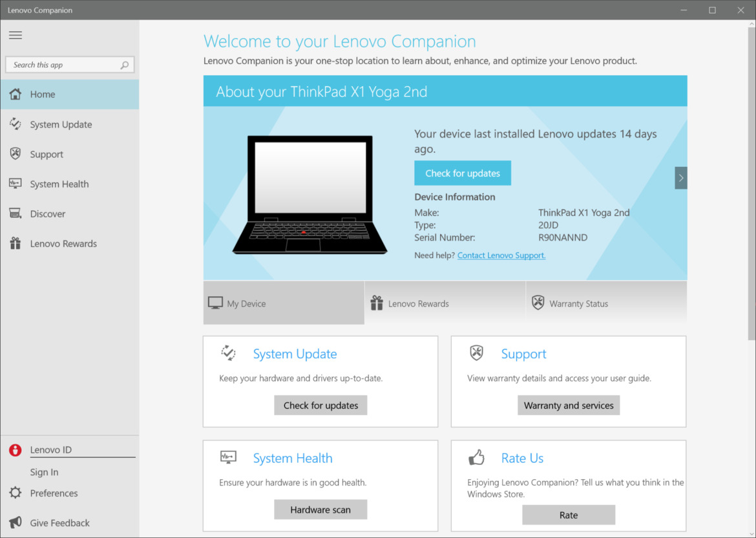Click the Preferences gear icon

pos(16,493)
